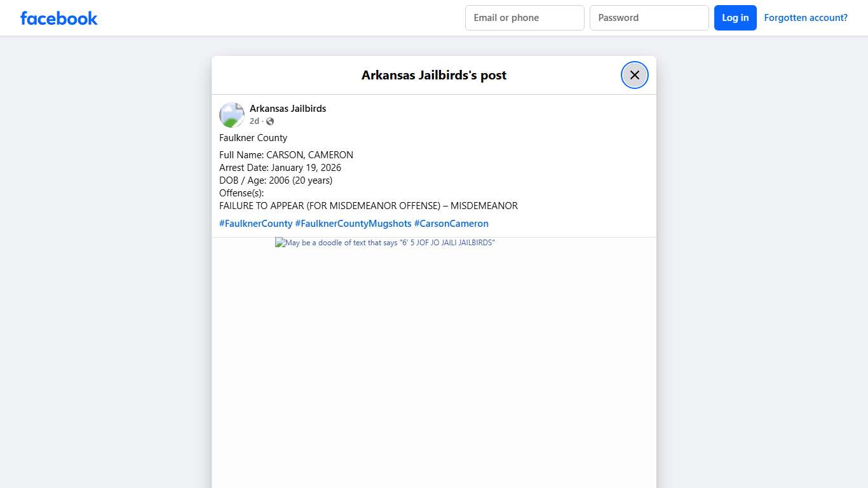Click into the Password field

(649, 18)
